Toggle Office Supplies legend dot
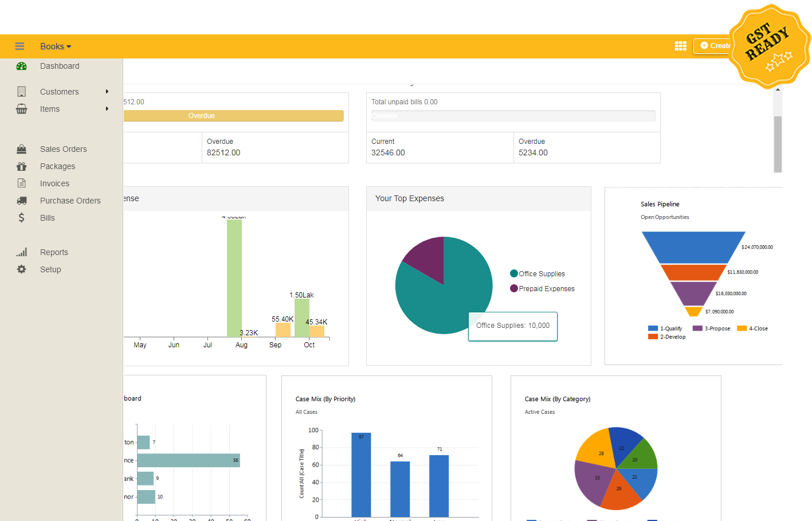812x521 pixels. pos(514,273)
